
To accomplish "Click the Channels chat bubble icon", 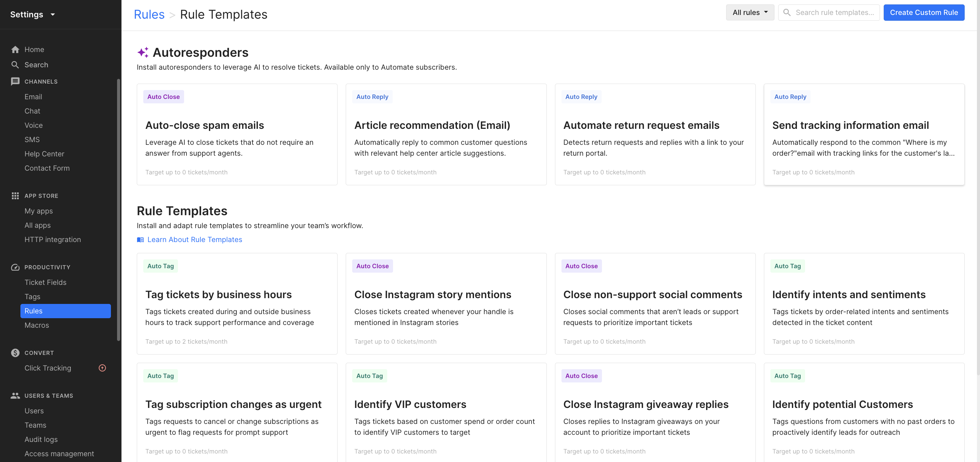I will [x=15, y=82].
